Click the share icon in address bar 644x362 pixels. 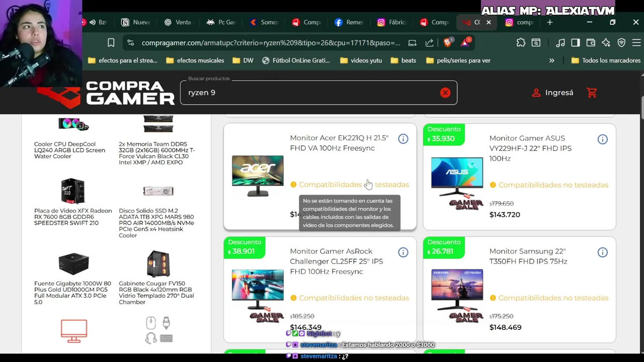[x=429, y=43]
